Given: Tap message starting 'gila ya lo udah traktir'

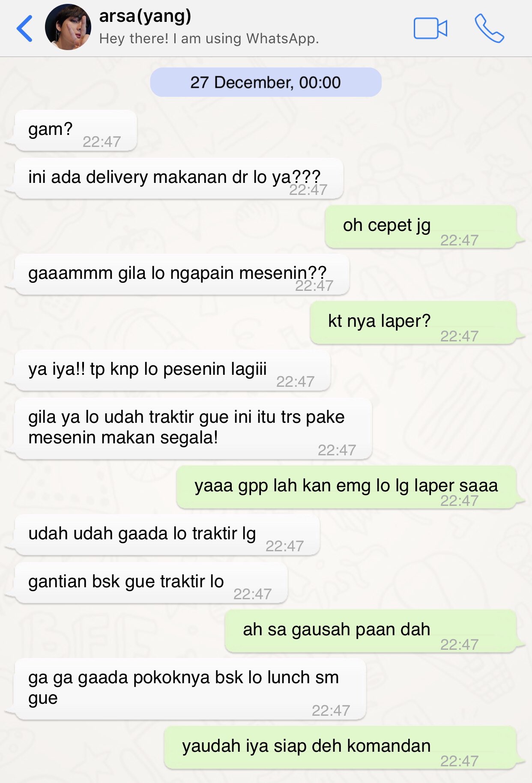Looking at the screenshot, I should [193, 429].
